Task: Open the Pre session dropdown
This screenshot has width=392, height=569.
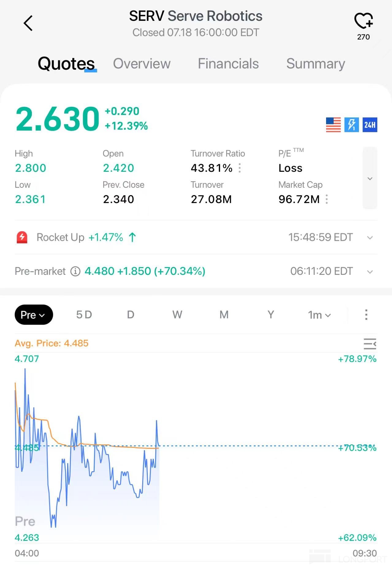Action: click(34, 315)
